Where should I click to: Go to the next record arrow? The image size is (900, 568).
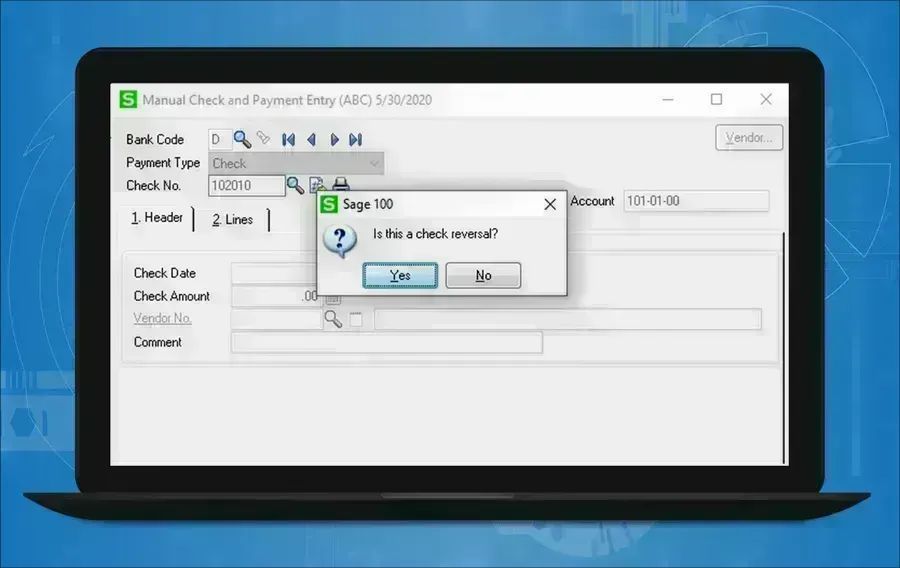pos(334,139)
